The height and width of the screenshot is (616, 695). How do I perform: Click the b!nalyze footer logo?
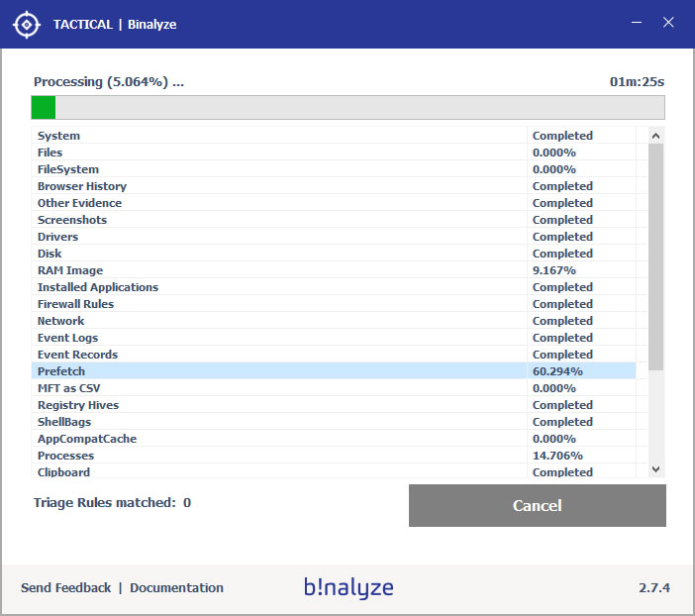[x=348, y=587]
